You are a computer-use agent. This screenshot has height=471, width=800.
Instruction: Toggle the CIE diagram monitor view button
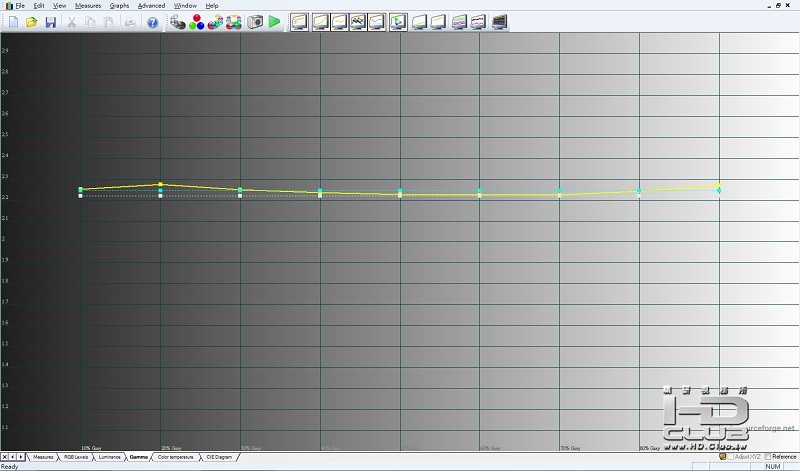pyautogui.click(x=398, y=22)
